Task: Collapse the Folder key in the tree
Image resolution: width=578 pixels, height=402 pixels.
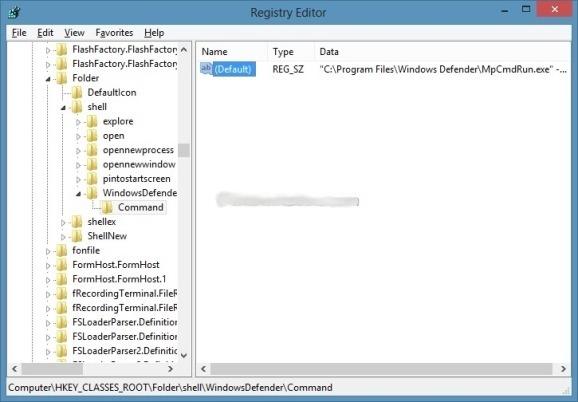Action: pos(48,79)
